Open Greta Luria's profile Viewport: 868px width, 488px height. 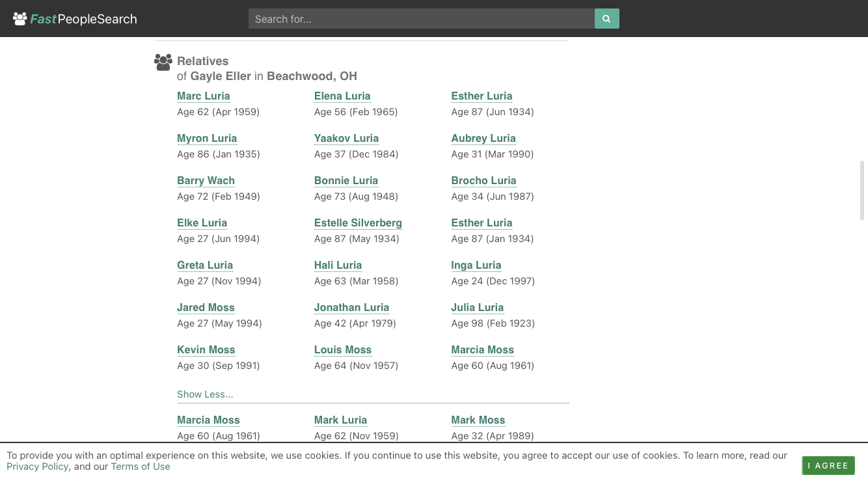205,265
